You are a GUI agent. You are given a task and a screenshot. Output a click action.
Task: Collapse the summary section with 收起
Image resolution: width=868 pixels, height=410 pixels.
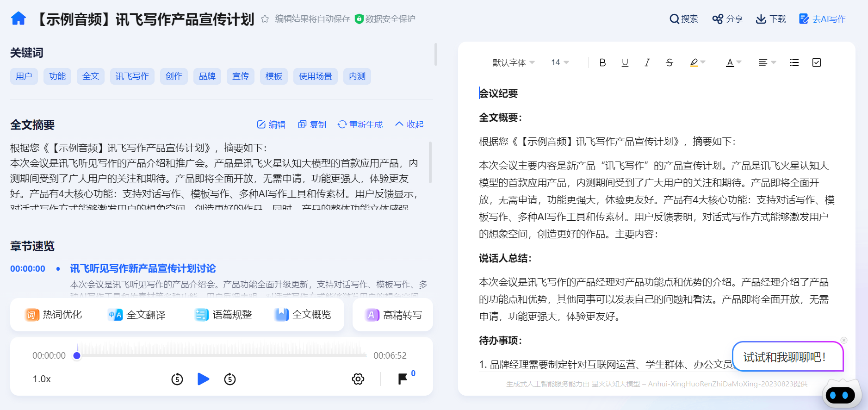(409, 124)
